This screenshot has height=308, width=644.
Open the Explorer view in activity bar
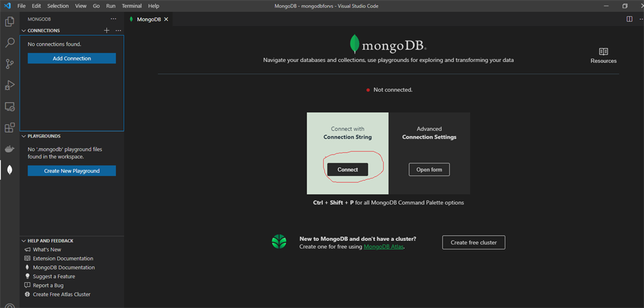coord(9,21)
